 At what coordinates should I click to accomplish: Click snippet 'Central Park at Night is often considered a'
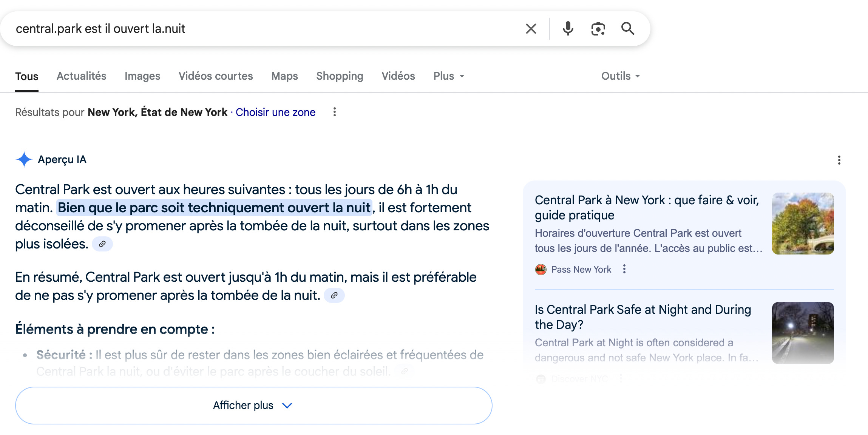634,342
